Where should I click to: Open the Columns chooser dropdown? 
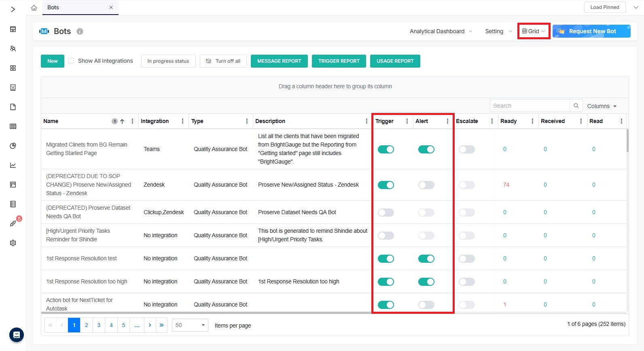pyautogui.click(x=602, y=106)
